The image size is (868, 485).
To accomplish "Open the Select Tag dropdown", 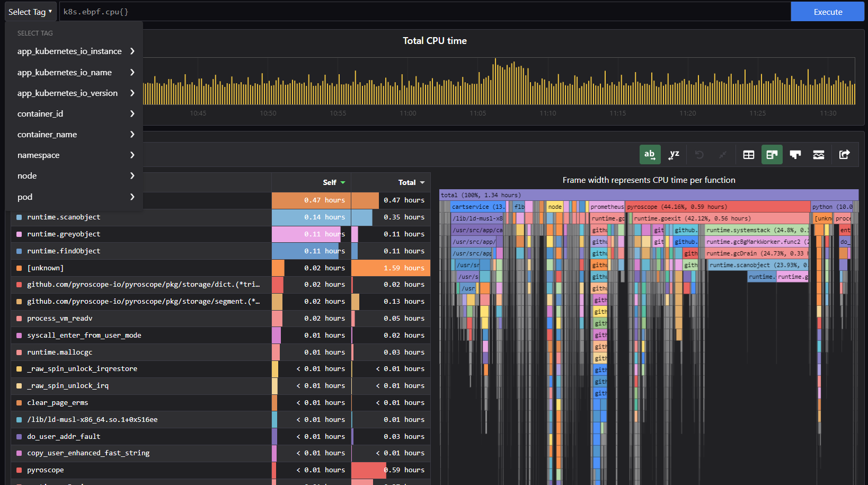I will point(30,12).
